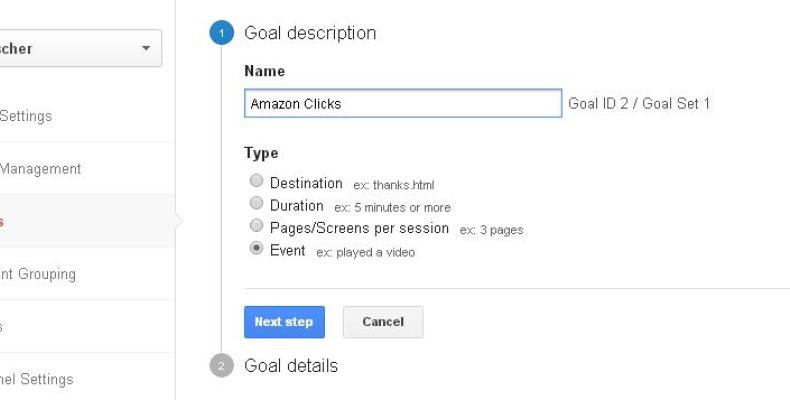The width and height of the screenshot is (790, 400).
Task: Choose Pages/Screens per session type
Action: (257, 227)
